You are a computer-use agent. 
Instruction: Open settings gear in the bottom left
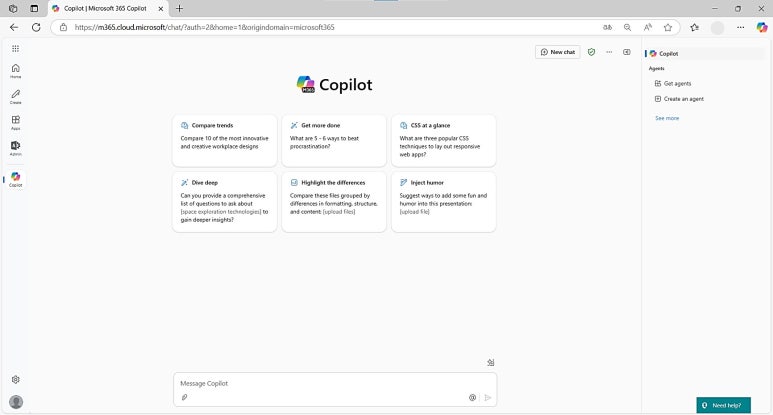coord(15,380)
